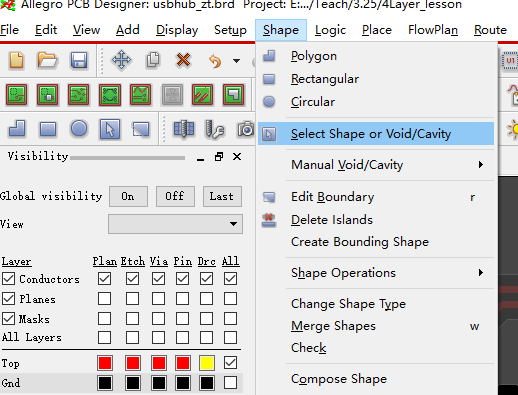Screen dimensions: 518x395
Task: Click the Global visibility Off button
Action: pyautogui.click(x=175, y=196)
